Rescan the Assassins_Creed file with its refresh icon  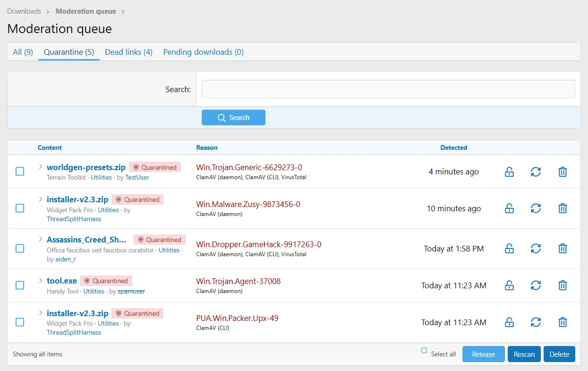(x=536, y=249)
